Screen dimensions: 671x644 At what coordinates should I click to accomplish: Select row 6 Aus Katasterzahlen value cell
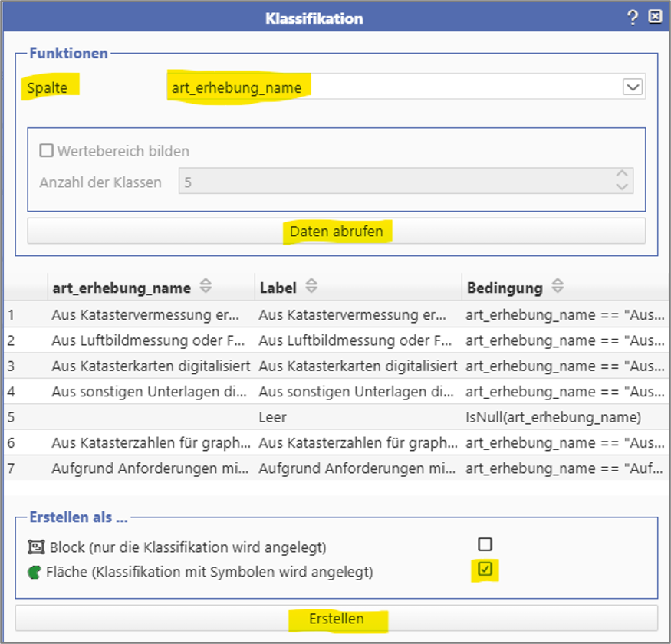click(151, 443)
